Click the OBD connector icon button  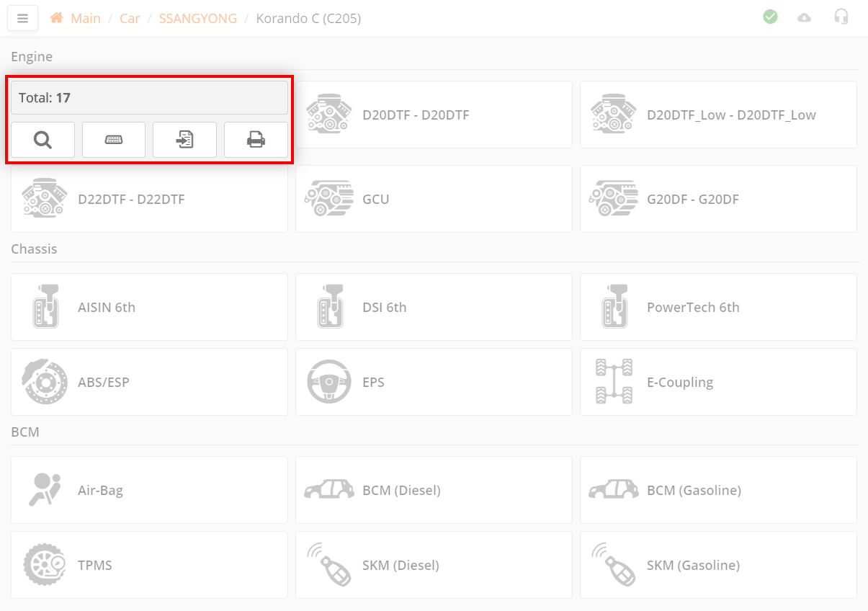pos(114,140)
